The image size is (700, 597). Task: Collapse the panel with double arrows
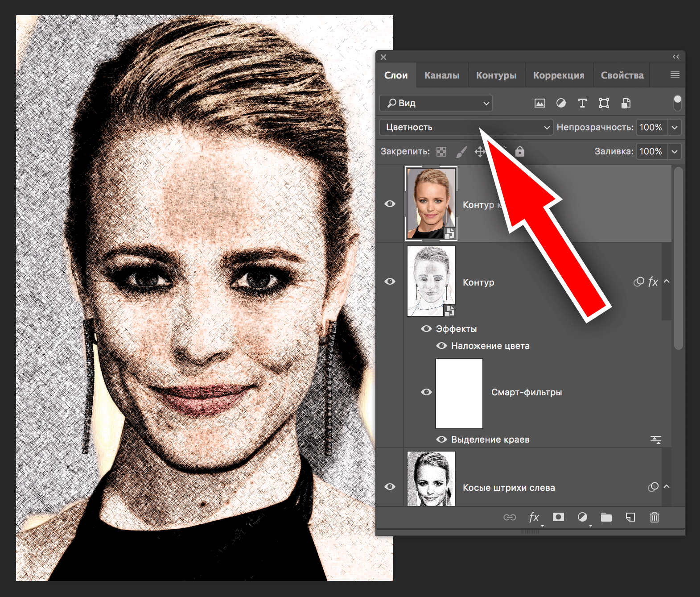[676, 57]
